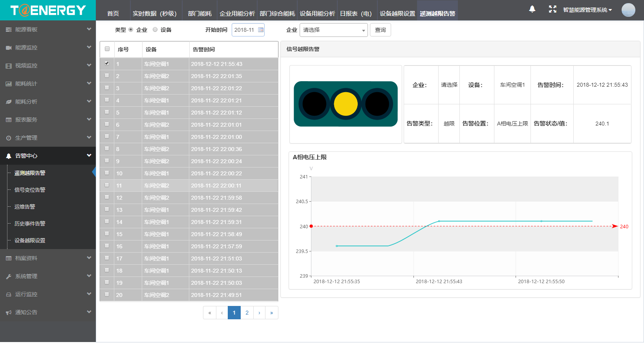Click the 能源监控 camera icon in sidebar
Viewport: 644px width, 344px height.
tap(9, 47)
